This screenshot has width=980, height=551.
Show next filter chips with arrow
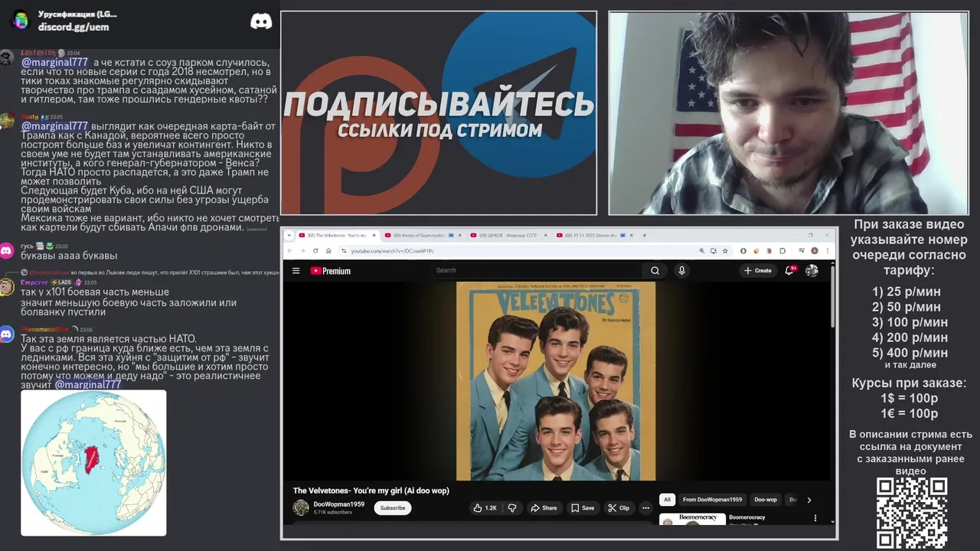(x=809, y=500)
